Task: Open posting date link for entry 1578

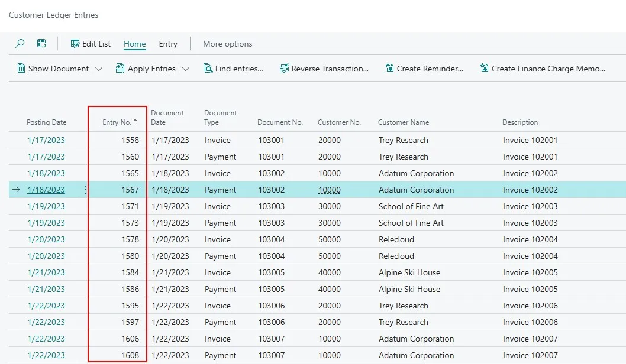Action: pos(46,239)
